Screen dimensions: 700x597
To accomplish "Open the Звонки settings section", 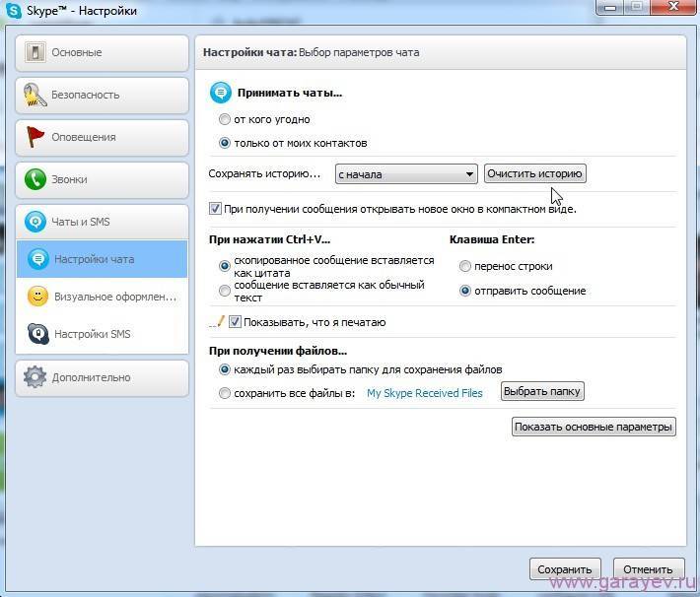I will (102, 180).
